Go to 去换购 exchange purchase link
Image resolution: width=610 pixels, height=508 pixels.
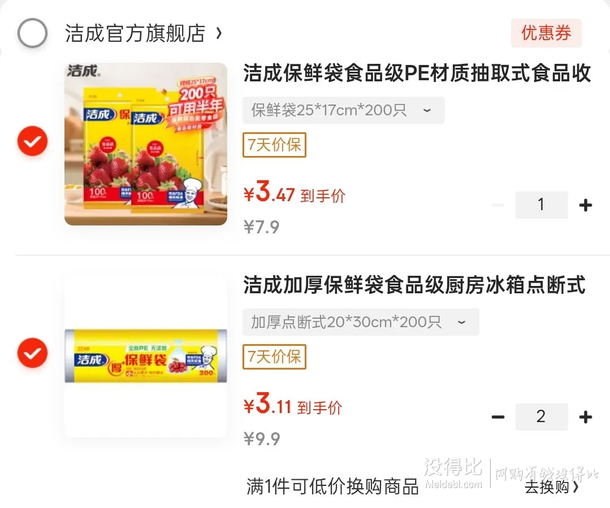pos(552,487)
